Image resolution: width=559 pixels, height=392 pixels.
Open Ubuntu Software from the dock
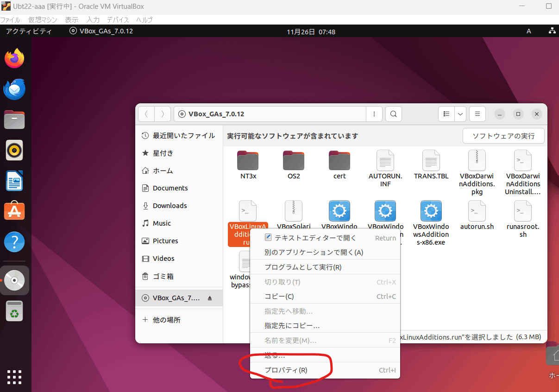pos(14,211)
